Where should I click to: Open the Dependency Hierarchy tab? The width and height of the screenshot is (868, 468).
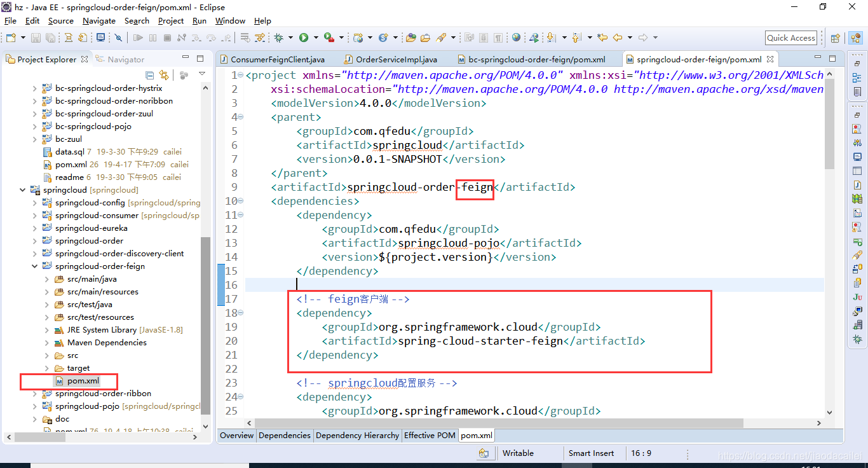click(x=357, y=435)
